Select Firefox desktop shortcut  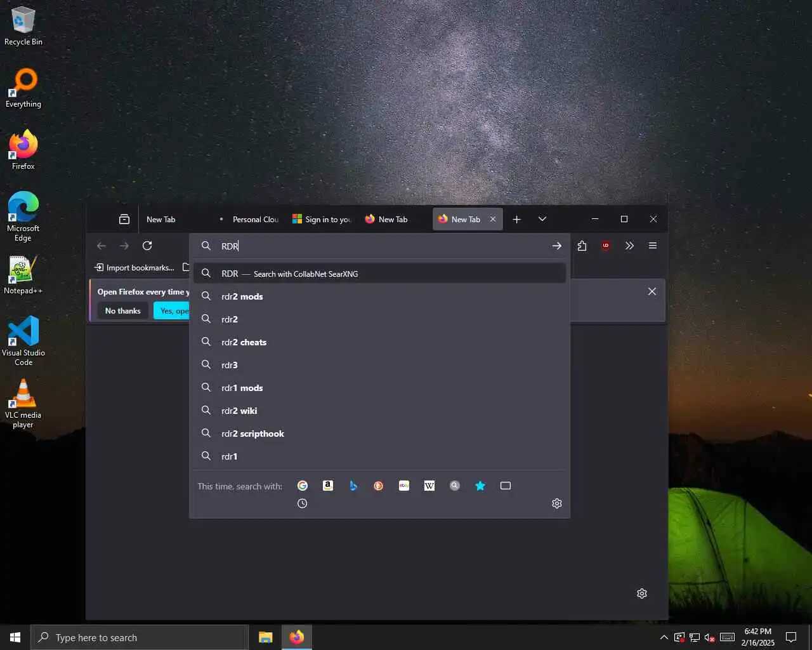click(x=23, y=150)
